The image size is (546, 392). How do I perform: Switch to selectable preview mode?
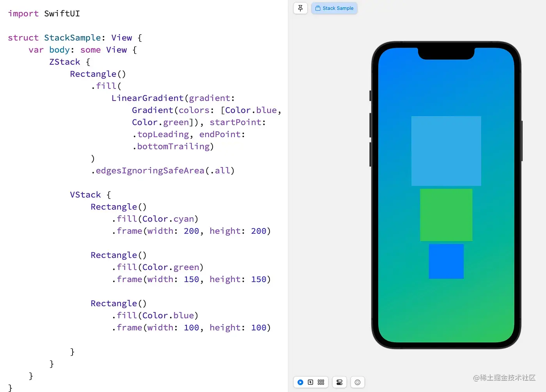coord(310,382)
